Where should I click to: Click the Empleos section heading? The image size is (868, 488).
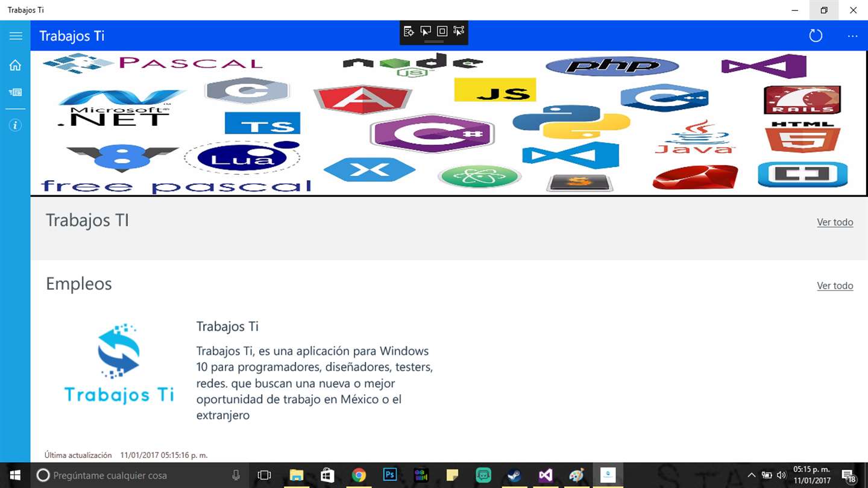point(79,284)
